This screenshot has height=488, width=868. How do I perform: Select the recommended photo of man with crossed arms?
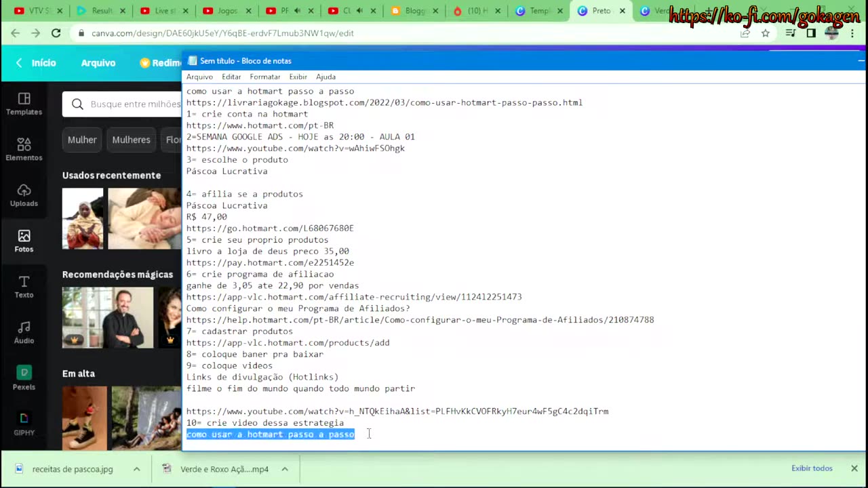click(x=108, y=317)
